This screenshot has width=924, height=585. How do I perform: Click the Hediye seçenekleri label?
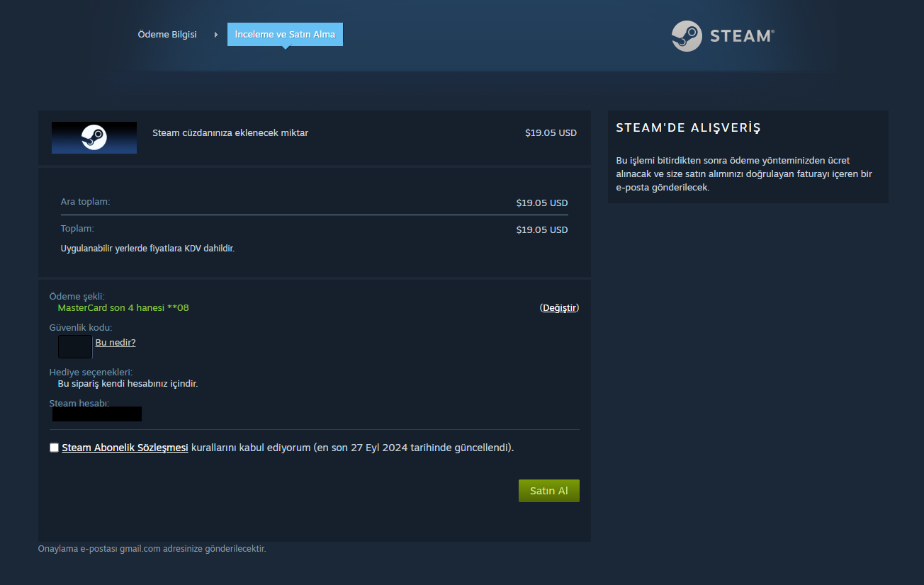point(91,372)
